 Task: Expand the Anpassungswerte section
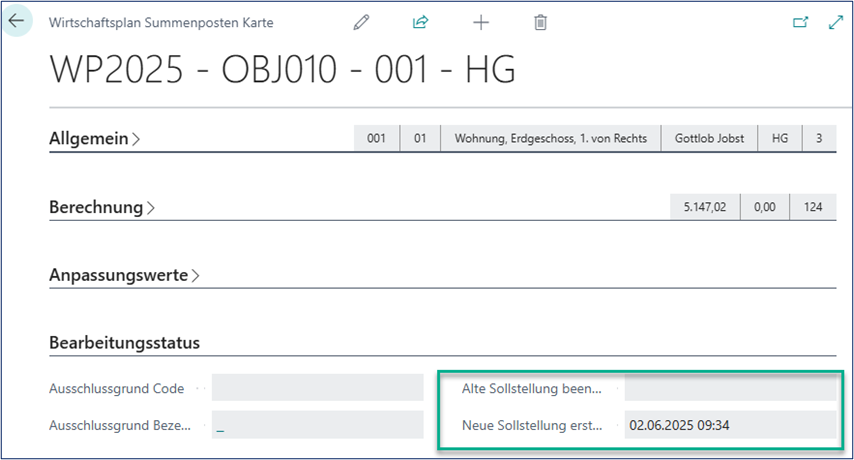(x=124, y=275)
